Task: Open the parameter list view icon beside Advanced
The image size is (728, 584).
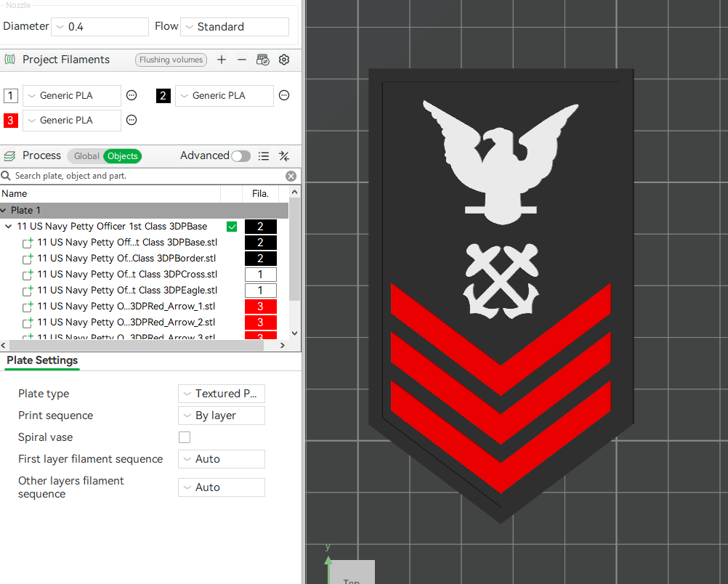Action: pos(264,155)
